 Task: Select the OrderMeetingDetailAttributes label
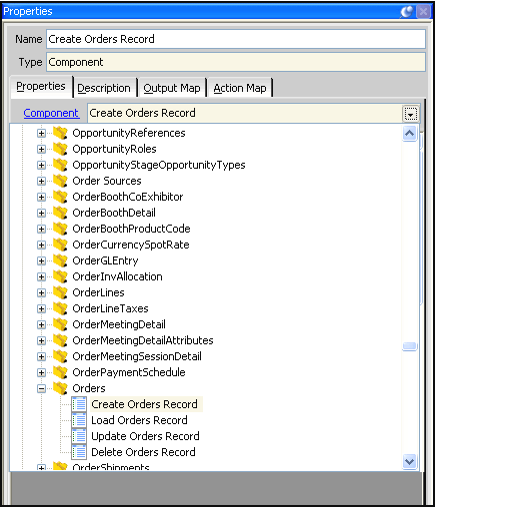[x=143, y=340]
